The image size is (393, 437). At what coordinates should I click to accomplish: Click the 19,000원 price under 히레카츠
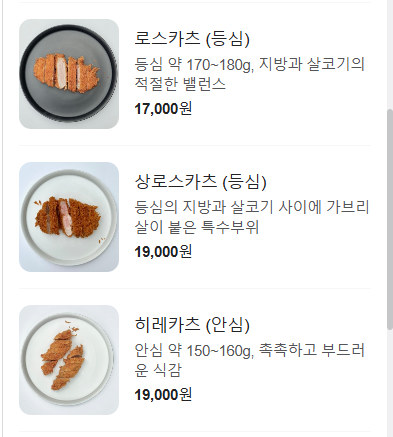coord(163,395)
